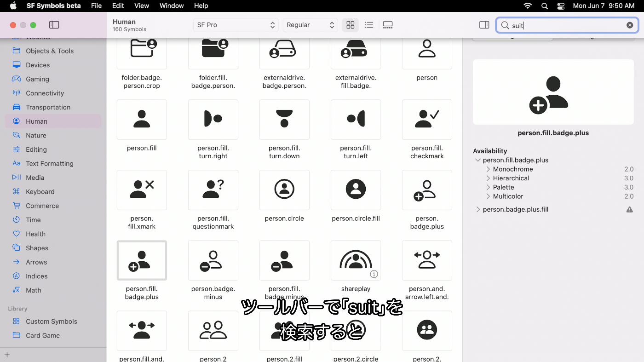Select the shareplay symbol
Viewport: 644px width, 362px height.
tap(356, 260)
